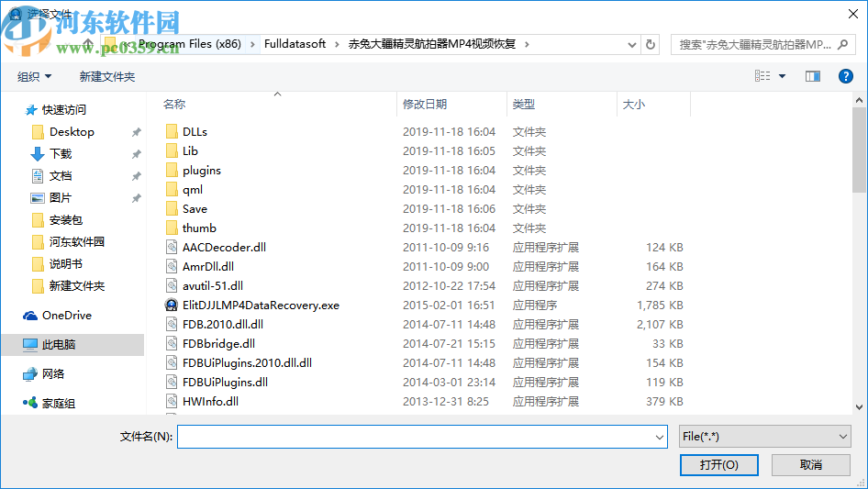Select the Lib folder icon

tap(172, 151)
